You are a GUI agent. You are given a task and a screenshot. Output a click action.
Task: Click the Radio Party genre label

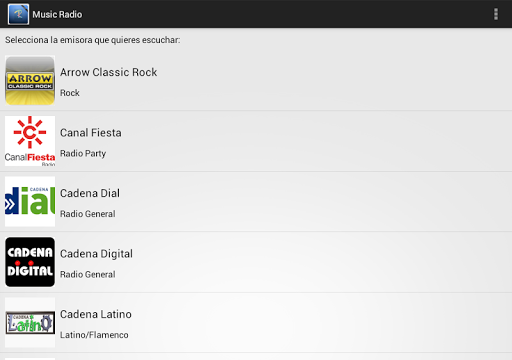83,154
